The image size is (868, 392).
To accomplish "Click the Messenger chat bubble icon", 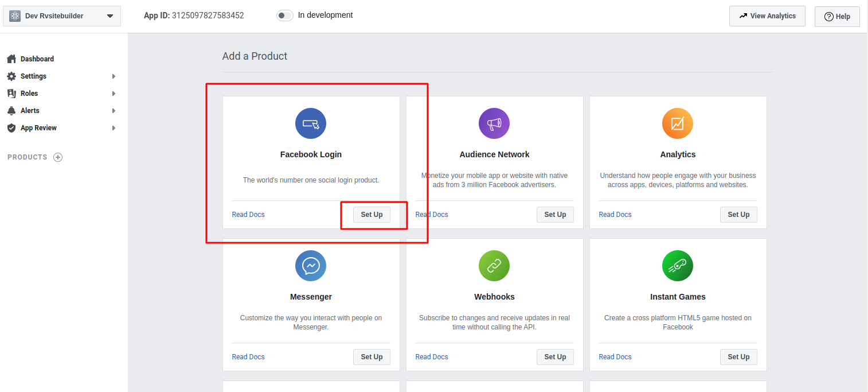I will tap(311, 266).
